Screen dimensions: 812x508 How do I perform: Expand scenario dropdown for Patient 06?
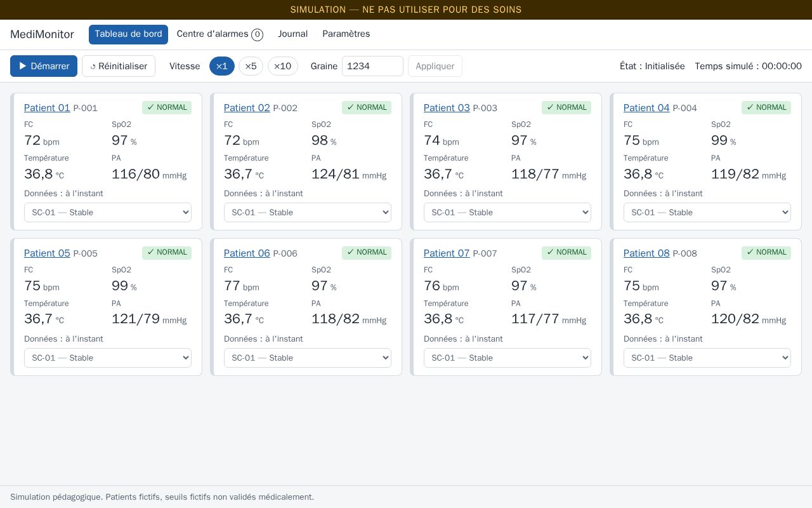pyautogui.click(x=308, y=358)
